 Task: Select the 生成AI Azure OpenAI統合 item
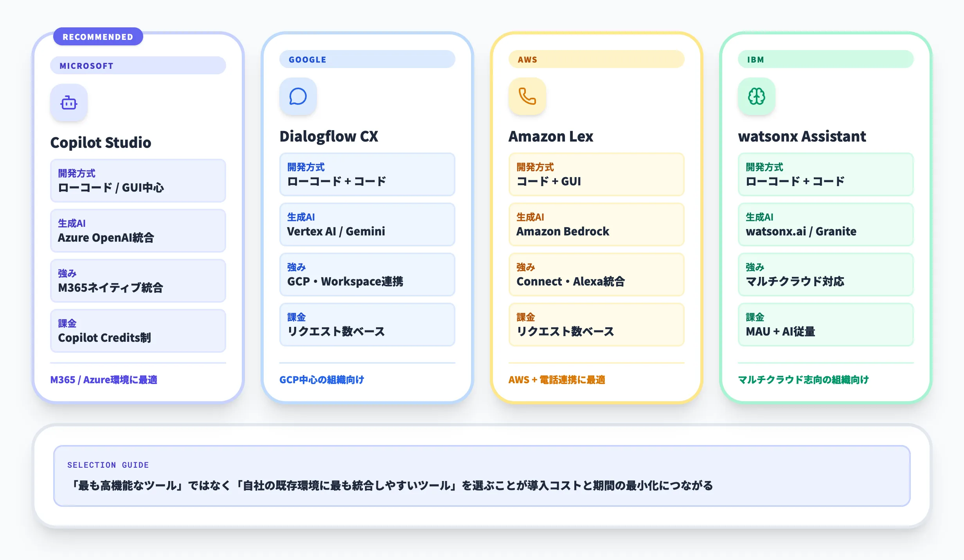pos(138,230)
